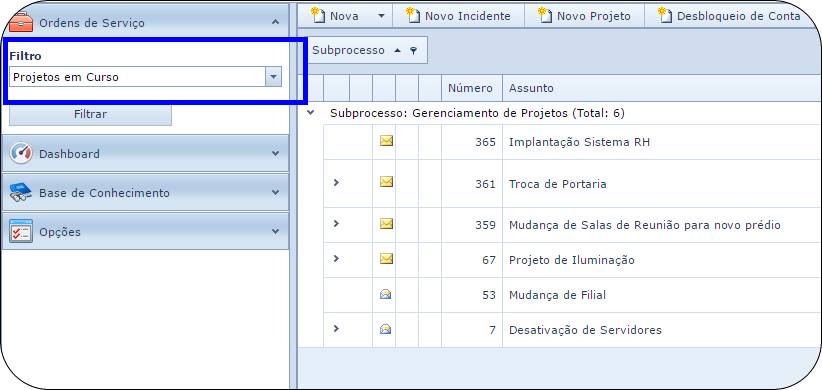Click number 7 cell
Viewport: 822px width, 390px height.
click(x=472, y=330)
